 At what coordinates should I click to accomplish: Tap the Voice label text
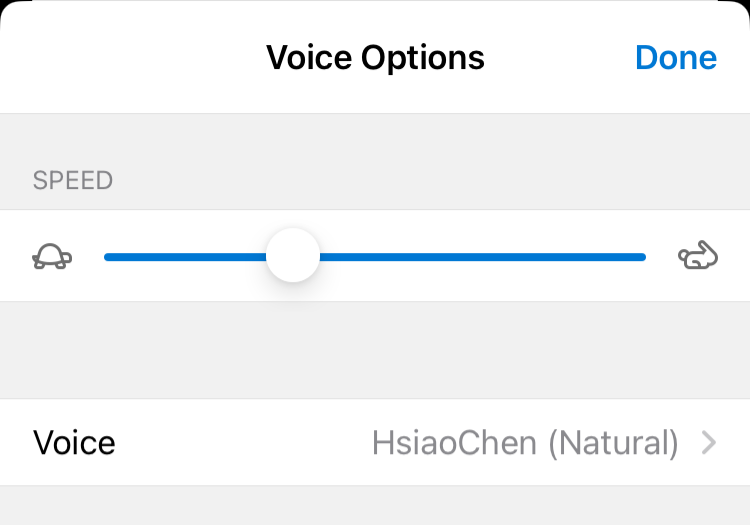(74, 442)
